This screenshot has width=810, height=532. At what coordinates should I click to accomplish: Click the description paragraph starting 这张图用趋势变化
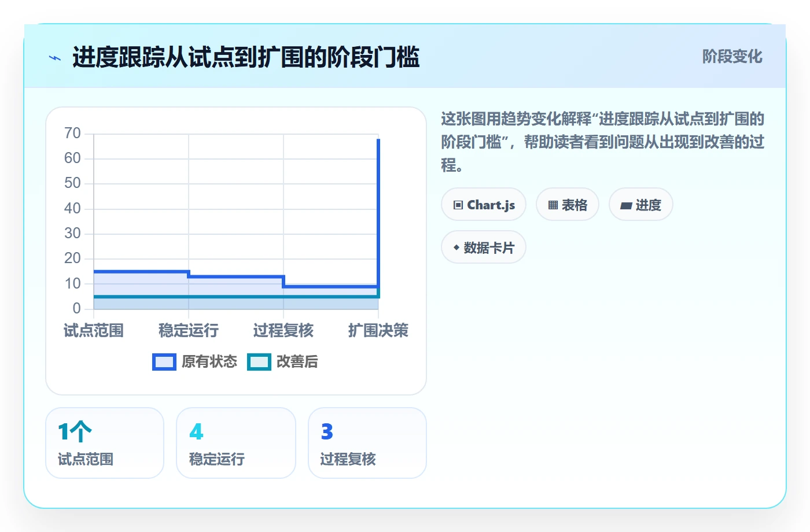602,142
